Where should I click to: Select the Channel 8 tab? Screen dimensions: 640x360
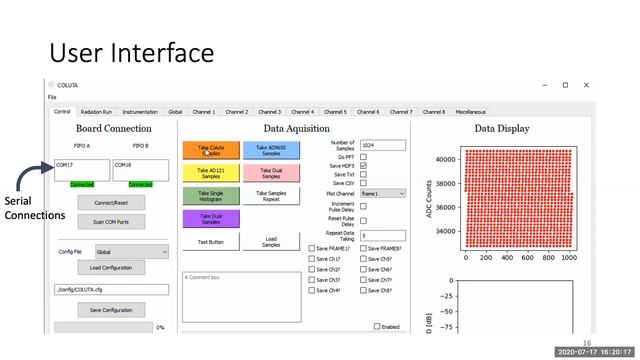point(433,112)
